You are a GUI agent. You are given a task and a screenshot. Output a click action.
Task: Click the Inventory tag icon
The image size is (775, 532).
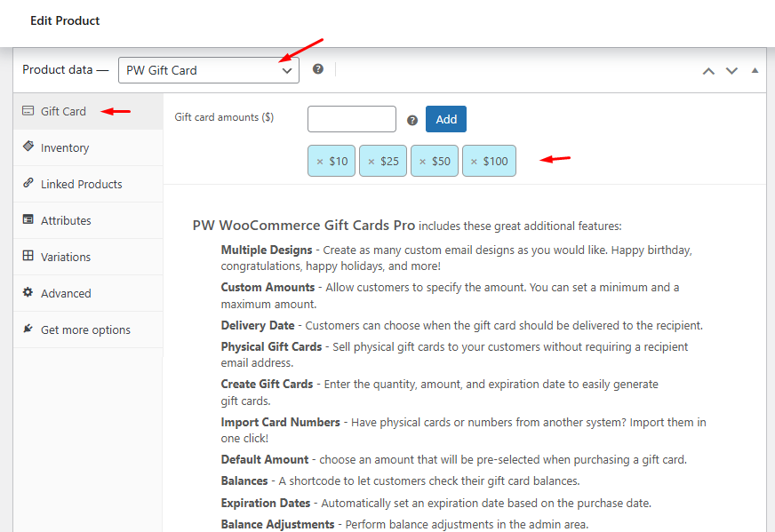pos(28,147)
